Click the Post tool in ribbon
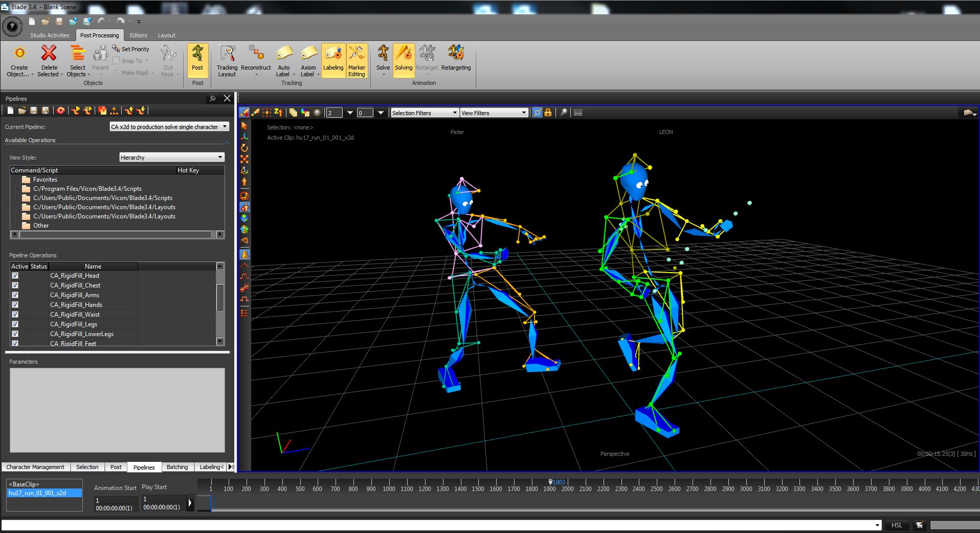Screen dimensions: 980x533 tap(197, 60)
